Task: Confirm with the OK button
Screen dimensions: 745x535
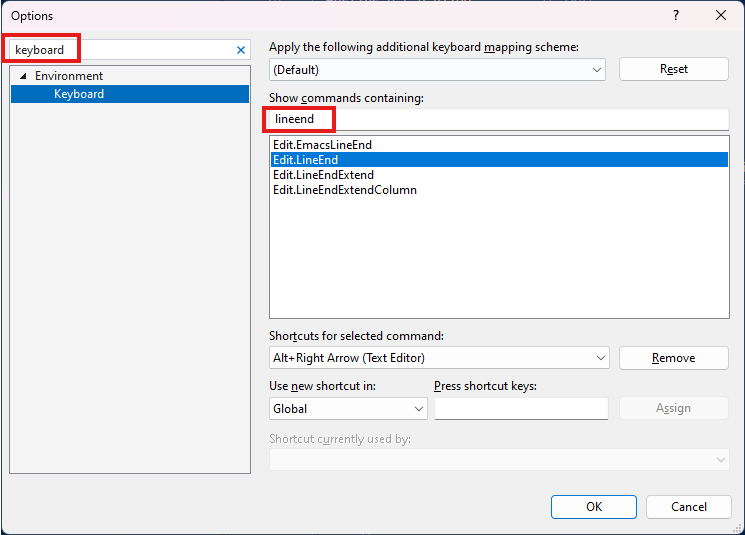Action: point(594,507)
